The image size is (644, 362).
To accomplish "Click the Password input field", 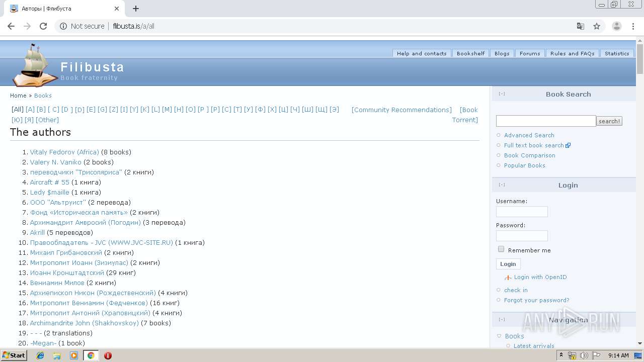I will (522, 236).
